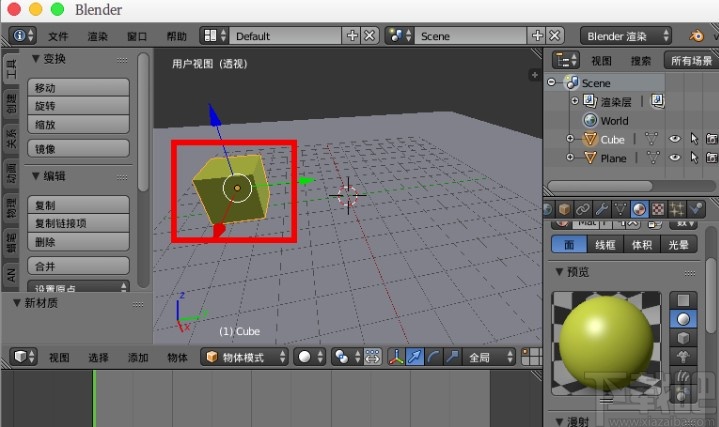
Task: Open Texture properties tab (checker icon)
Action: tap(658, 210)
